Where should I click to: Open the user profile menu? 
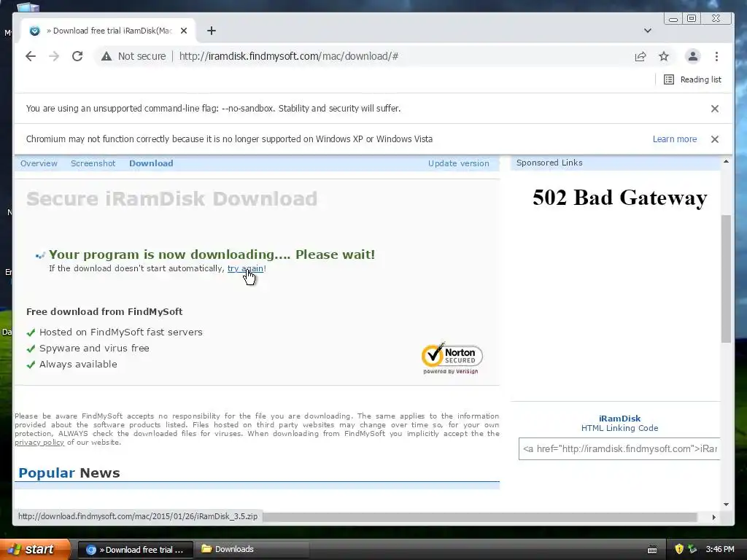pos(693,56)
